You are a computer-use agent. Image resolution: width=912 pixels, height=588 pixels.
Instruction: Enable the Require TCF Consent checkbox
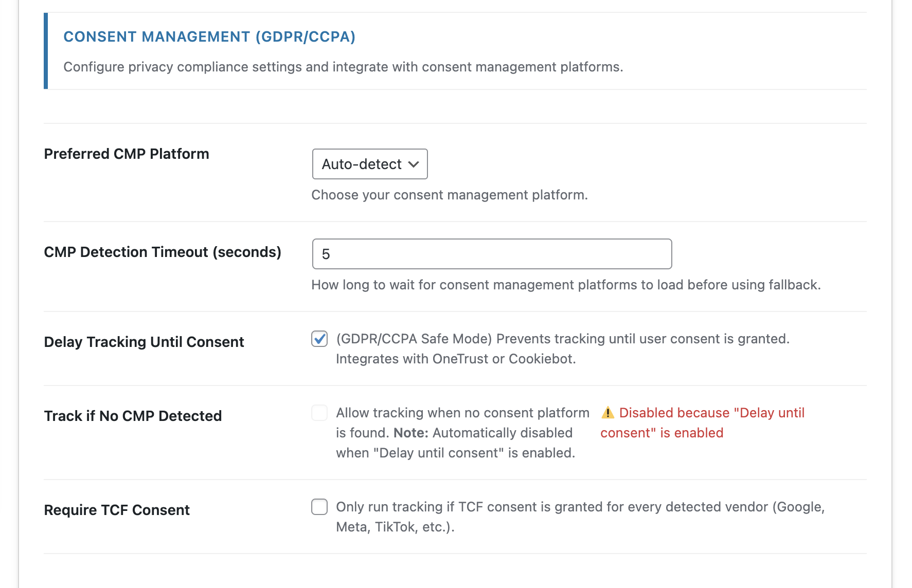319,507
